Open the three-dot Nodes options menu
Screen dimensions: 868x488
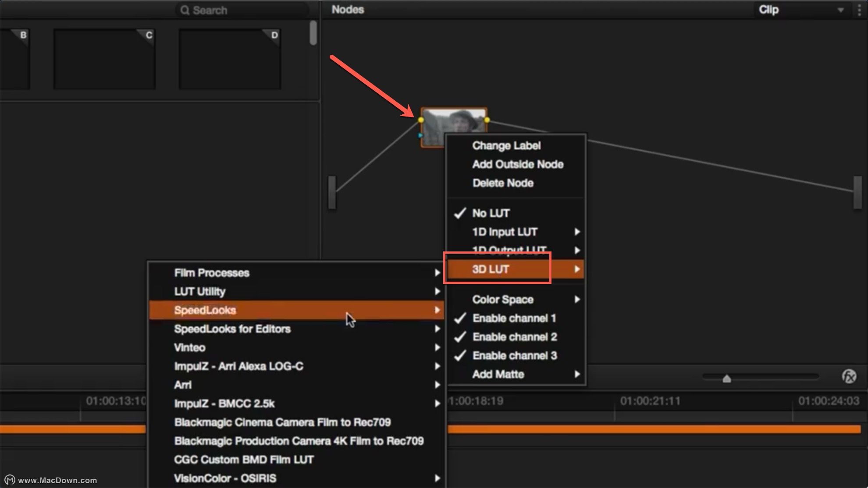(x=859, y=10)
